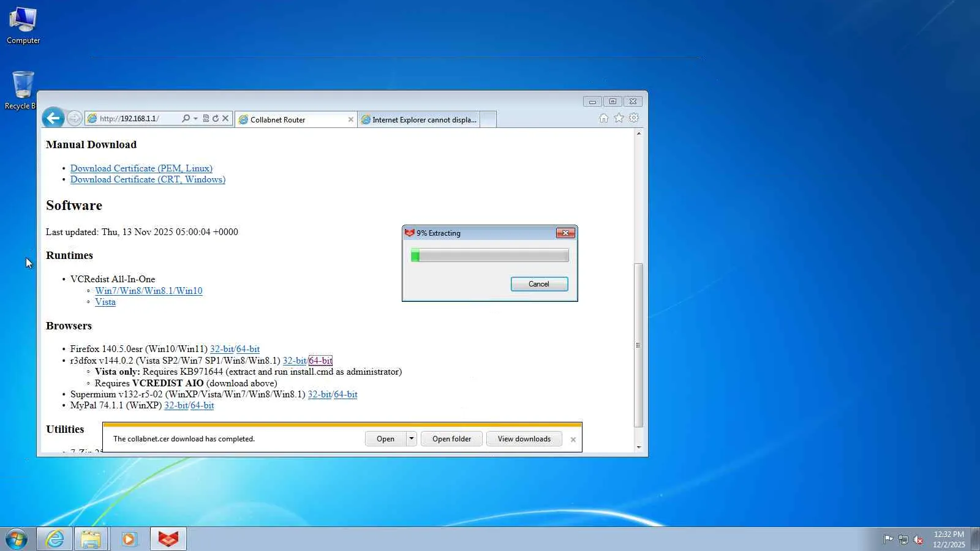Expand the address bar autocomplete dropdown arrow

[195, 118]
